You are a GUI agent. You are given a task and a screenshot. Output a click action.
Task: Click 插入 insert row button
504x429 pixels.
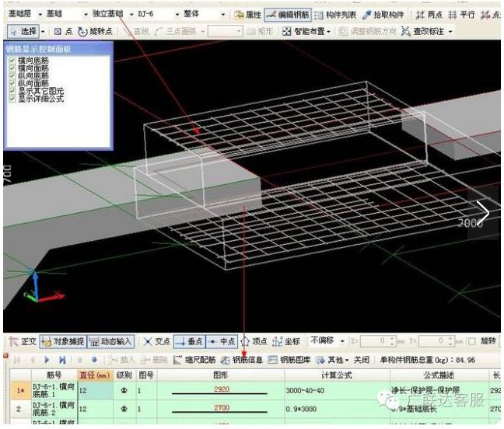pos(121,360)
